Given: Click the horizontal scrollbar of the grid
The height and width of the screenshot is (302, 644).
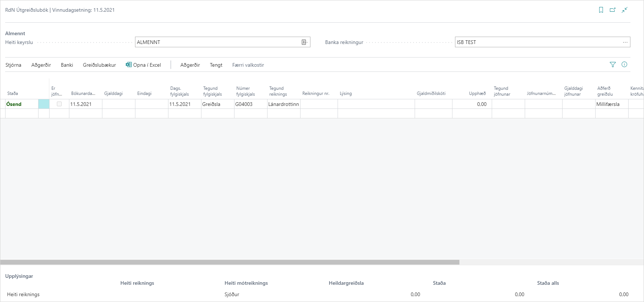Looking at the screenshot, I should tap(230, 262).
